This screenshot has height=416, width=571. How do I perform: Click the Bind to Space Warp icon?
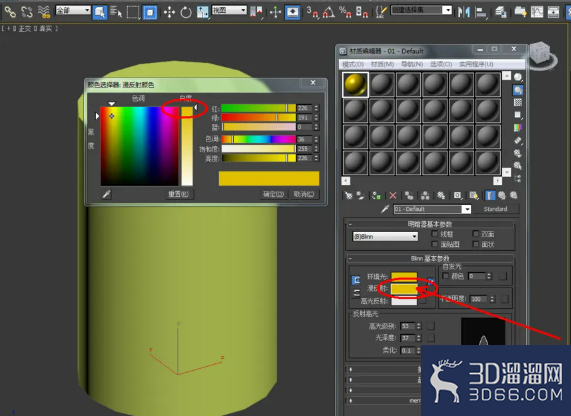[x=44, y=12]
